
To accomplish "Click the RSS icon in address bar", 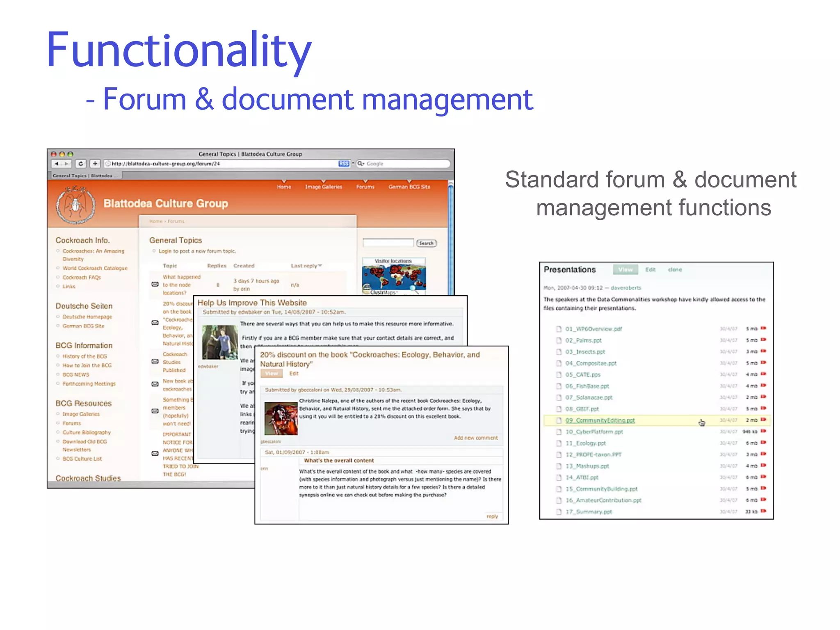I will pos(344,164).
